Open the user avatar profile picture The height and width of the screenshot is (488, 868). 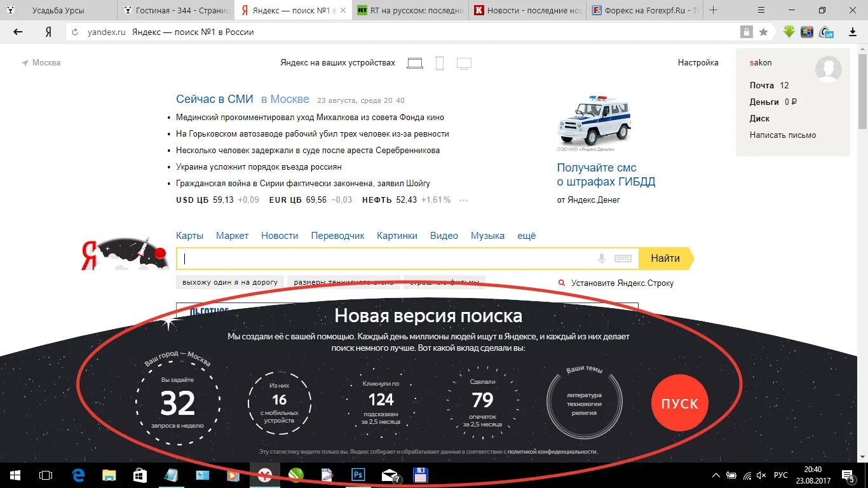click(829, 69)
